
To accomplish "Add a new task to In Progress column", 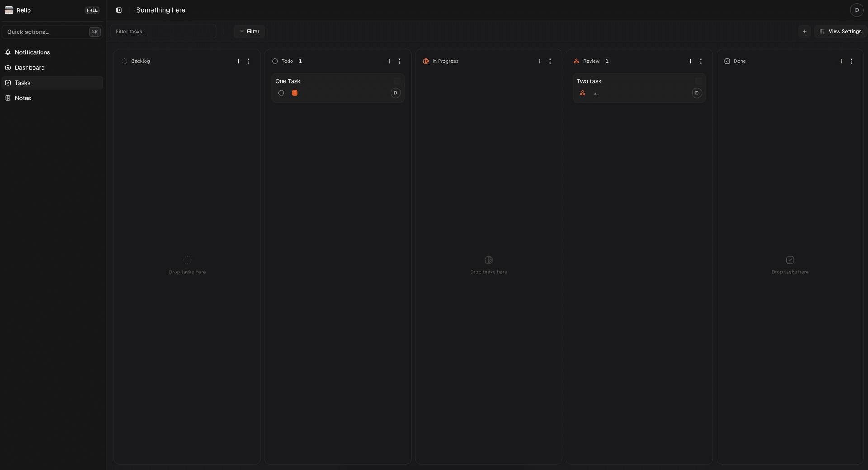I will [x=539, y=61].
